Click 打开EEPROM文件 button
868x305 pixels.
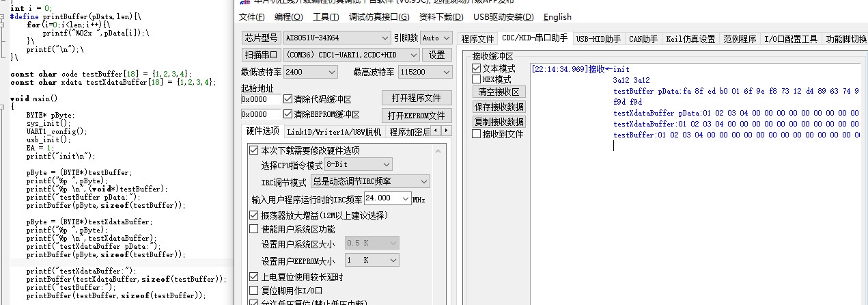(x=417, y=115)
